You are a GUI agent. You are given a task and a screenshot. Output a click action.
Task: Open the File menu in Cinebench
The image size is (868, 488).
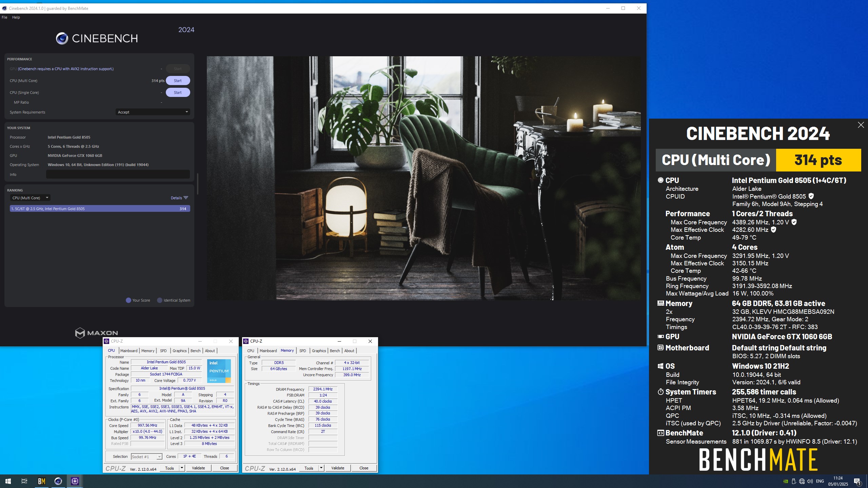[4, 17]
